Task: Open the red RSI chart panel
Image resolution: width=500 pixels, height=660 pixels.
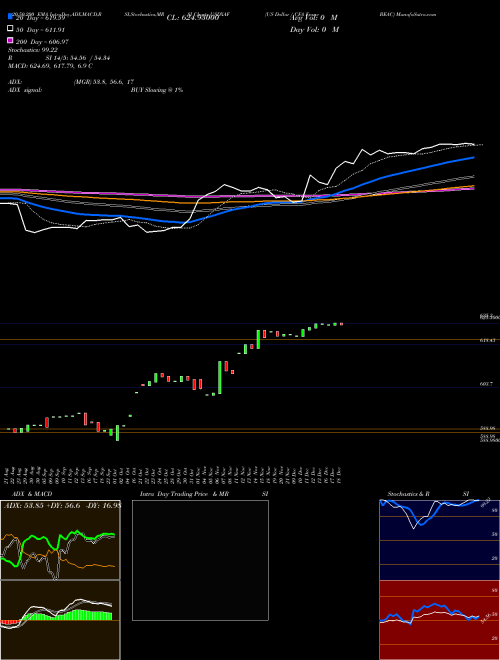Action: click(439, 620)
